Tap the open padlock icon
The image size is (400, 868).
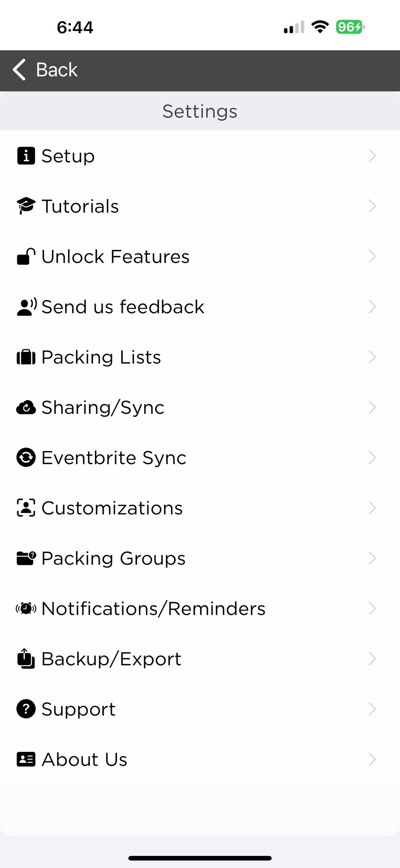(26, 256)
